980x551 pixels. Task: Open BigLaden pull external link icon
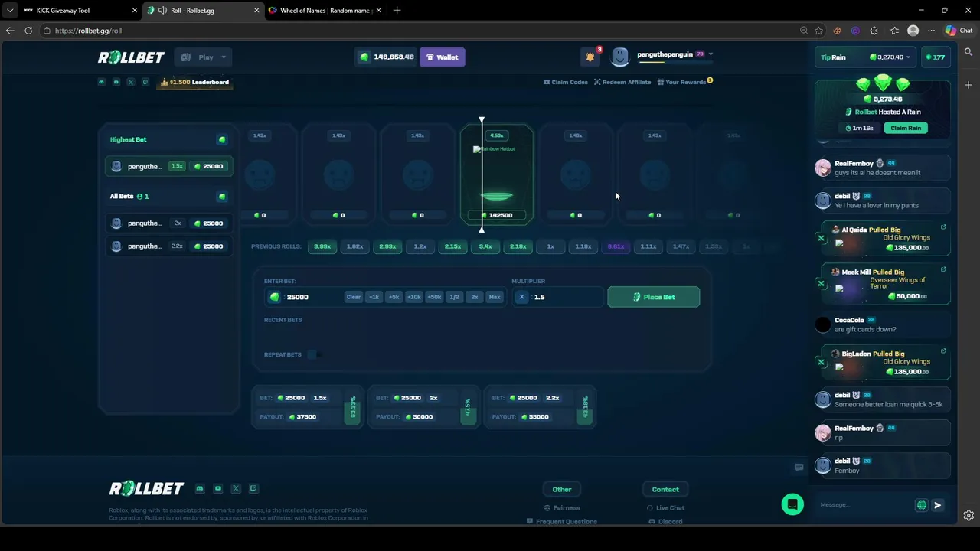(943, 351)
